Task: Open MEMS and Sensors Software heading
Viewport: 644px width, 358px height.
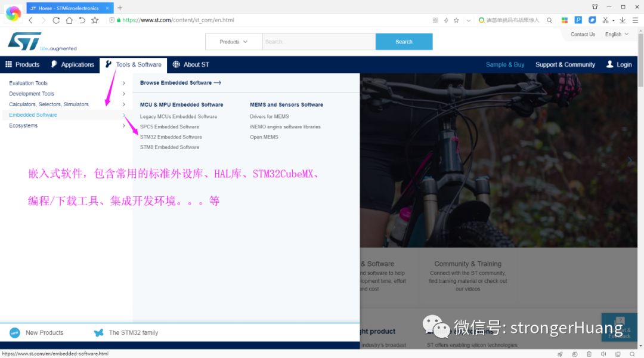Action: pos(286,105)
